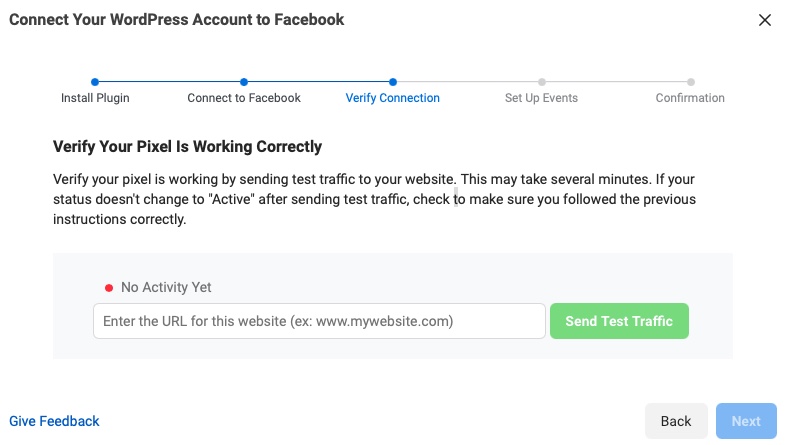The width and height of the screenshot is (789, 445).
Task: Go Back to the previous step
Action: [x=676, y=421]
